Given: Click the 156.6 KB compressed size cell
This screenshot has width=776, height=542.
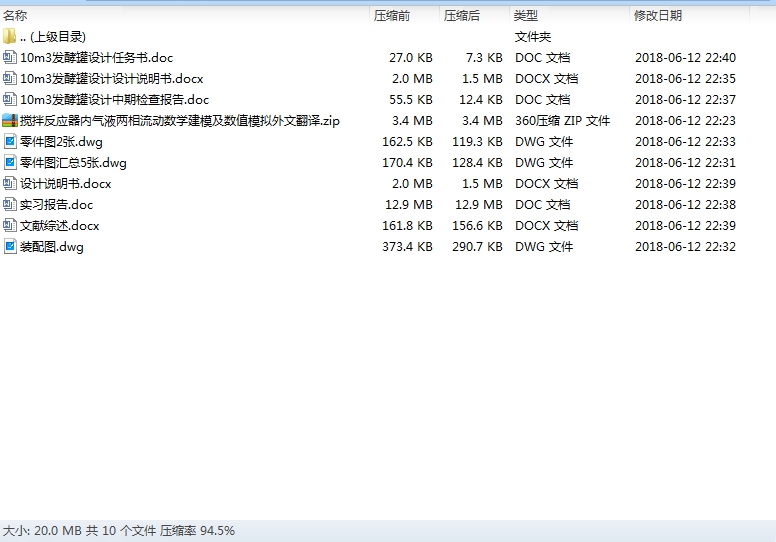Looking at the screenshot, I should [x=477, y=226].
